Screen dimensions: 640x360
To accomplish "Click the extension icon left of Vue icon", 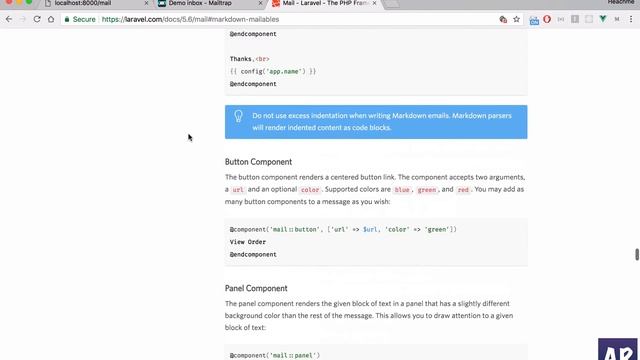I will pos(589,19).
